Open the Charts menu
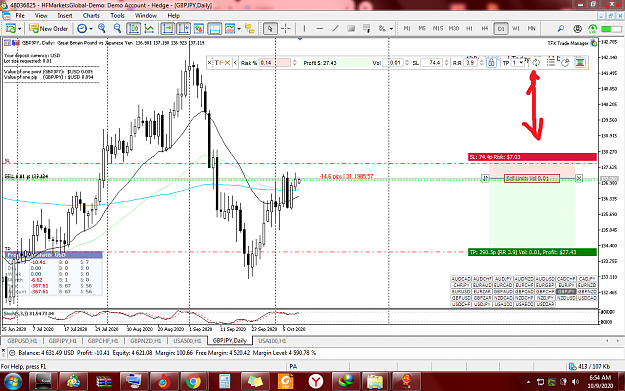 [91, 16]
